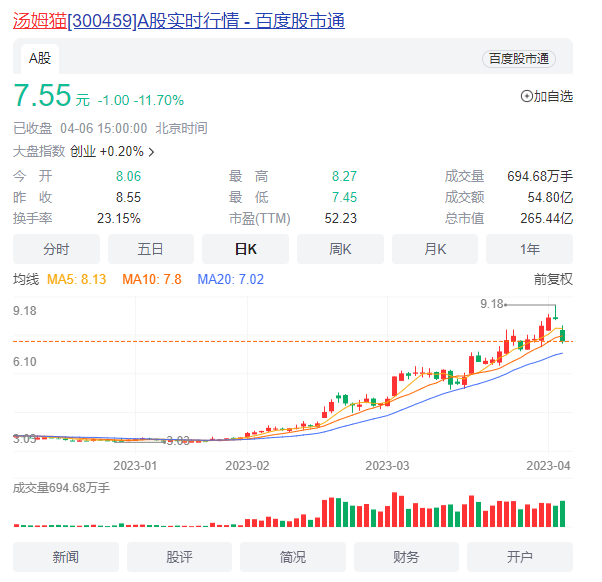The image size is (602, 582).
Task: Switch chart to 五日 view
Action: tap(150, 249)
